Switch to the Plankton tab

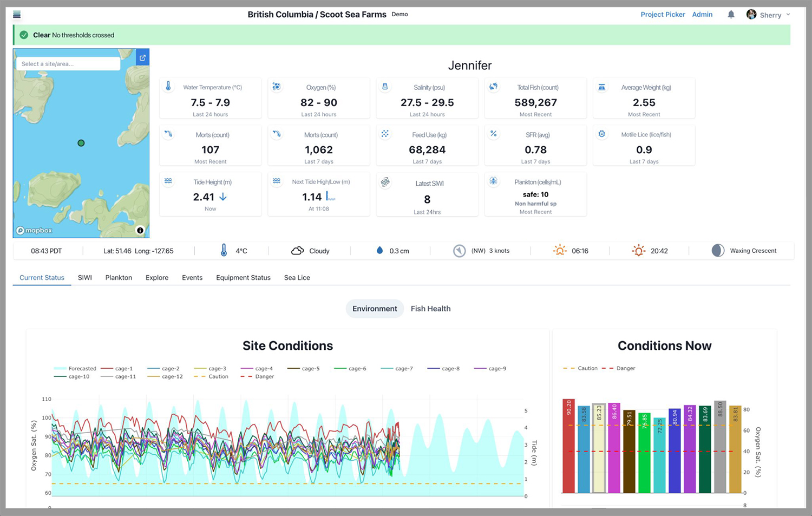click(x=119, y=278)
